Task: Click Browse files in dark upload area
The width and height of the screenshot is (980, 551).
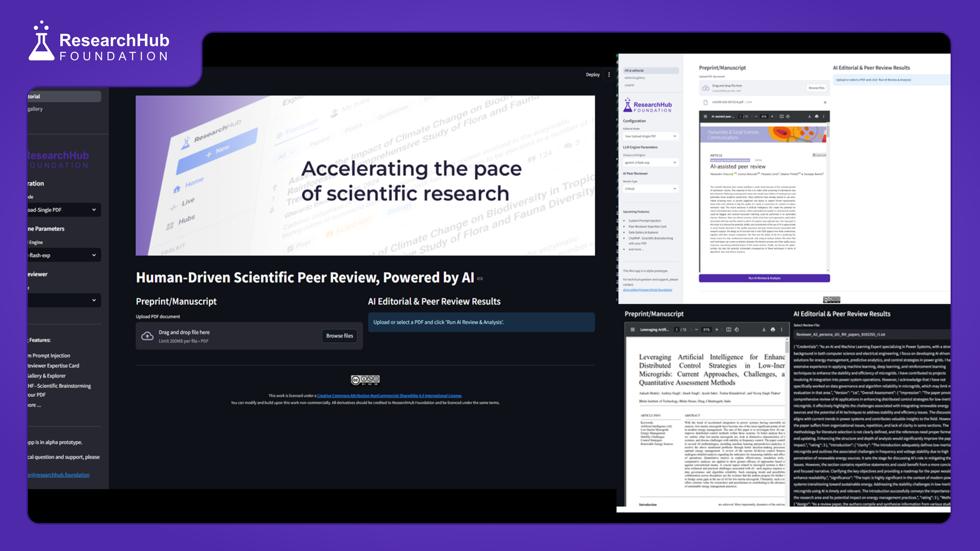Action: [x=340, y=336]
